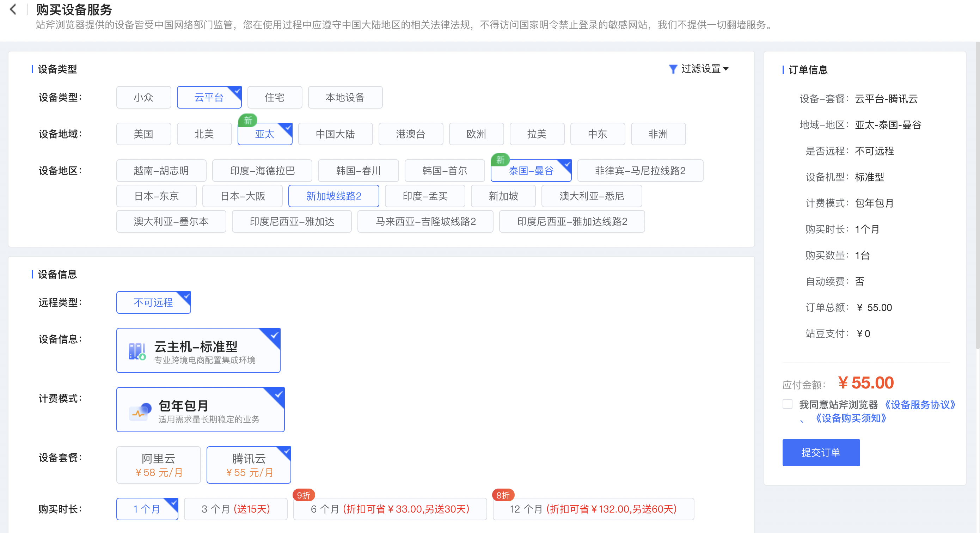980x533 pixels.
Task: Open the 《设备服务协议》 agreement link
Action: pos(920,404)
